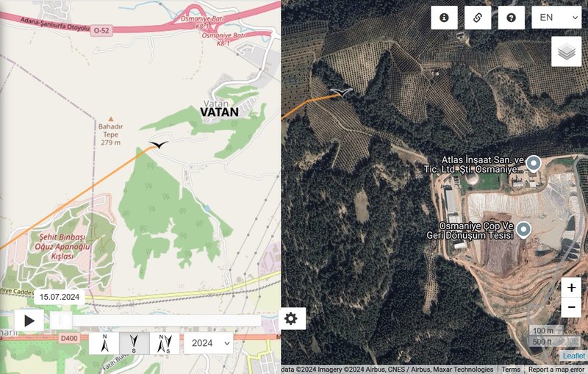Open the Terms link
The height and width of the screenshot is (374, 588).
511,370
